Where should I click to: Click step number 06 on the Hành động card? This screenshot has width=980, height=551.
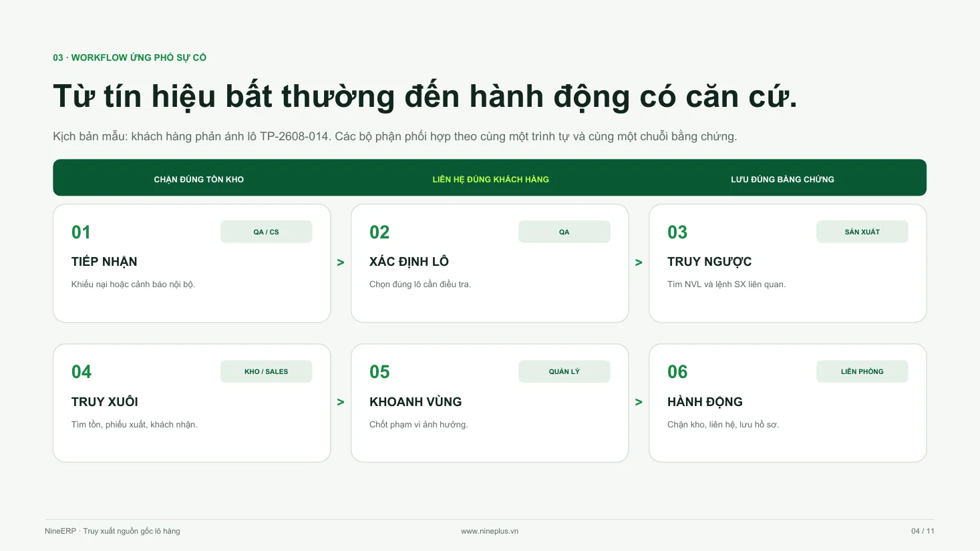click(x=677, y=372)
